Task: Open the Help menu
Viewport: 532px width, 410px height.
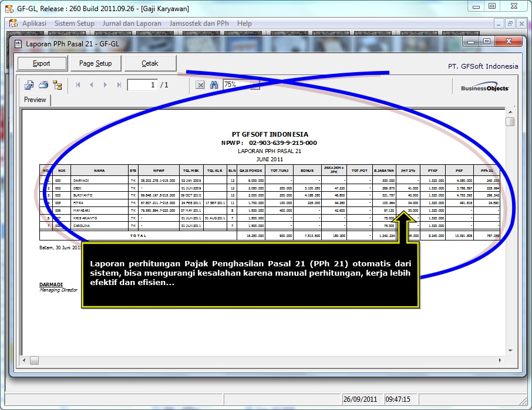Action: coord(244,23)
